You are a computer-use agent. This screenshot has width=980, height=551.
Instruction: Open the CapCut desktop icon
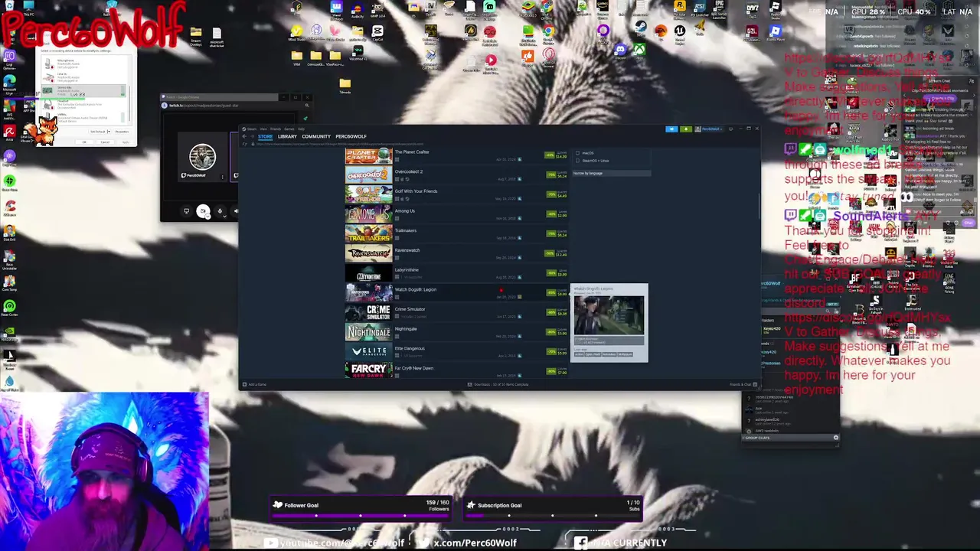pyautogui.click(x=377, y=33)
